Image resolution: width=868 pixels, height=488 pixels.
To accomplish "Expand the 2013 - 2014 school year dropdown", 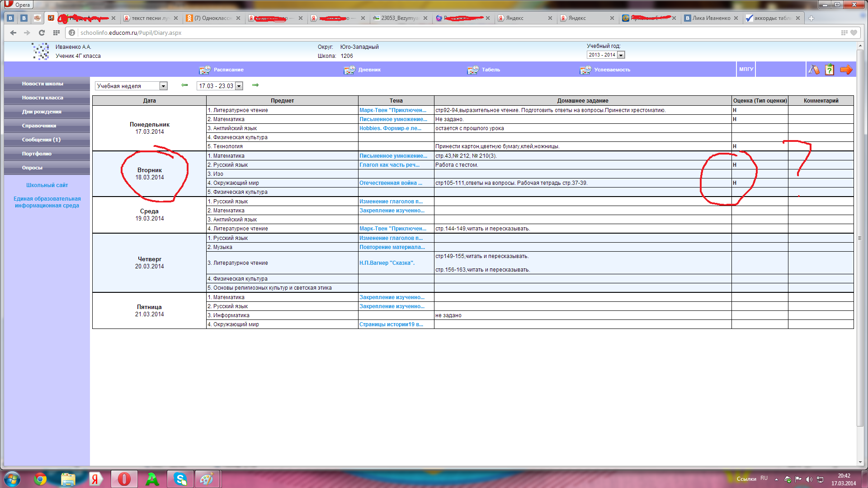I will (621, 55).
